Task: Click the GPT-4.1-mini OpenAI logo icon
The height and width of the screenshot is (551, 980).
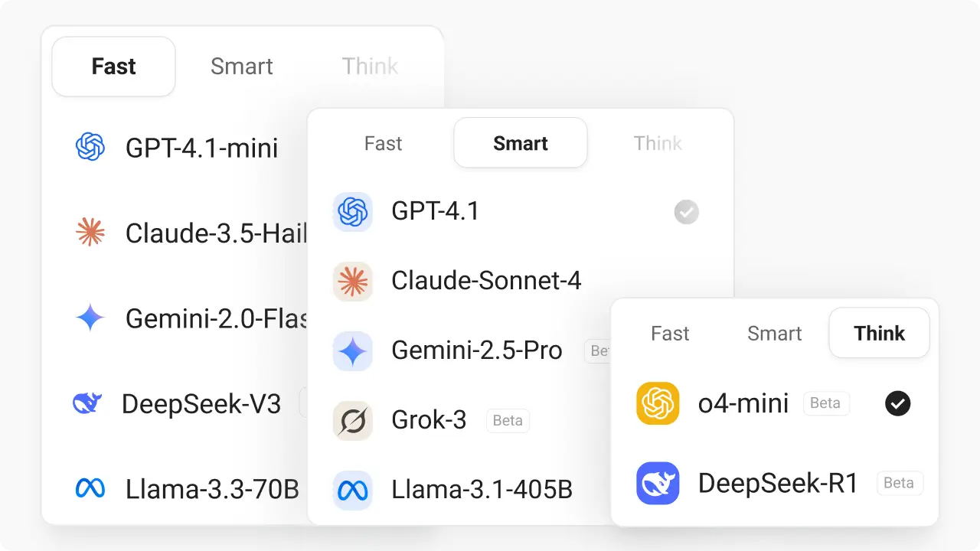Action: point(90,147)
